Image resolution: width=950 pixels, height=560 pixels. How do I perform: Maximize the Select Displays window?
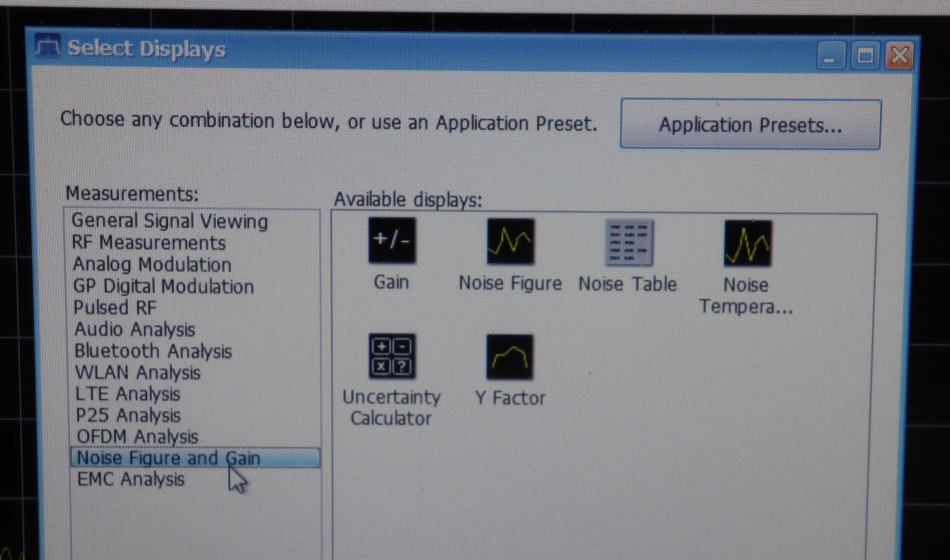click(865, 56)
